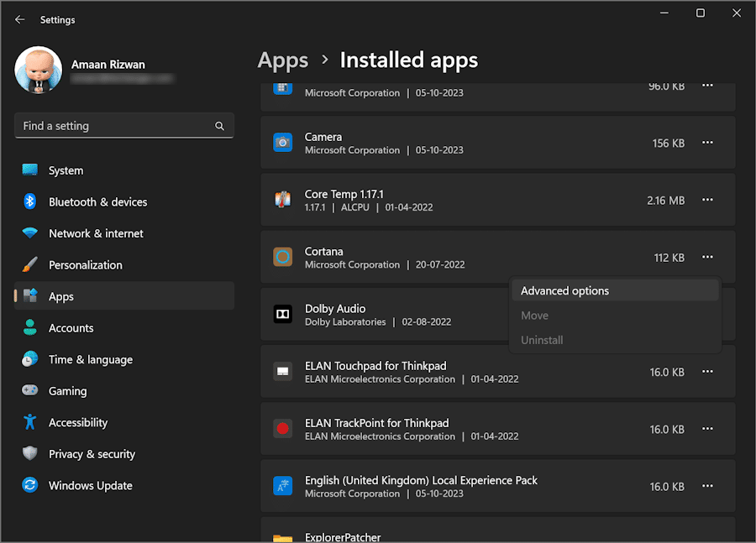Open more options for Camera
Image resolution: width=756 pixels, height=543 pixels.
coord(707,143)
